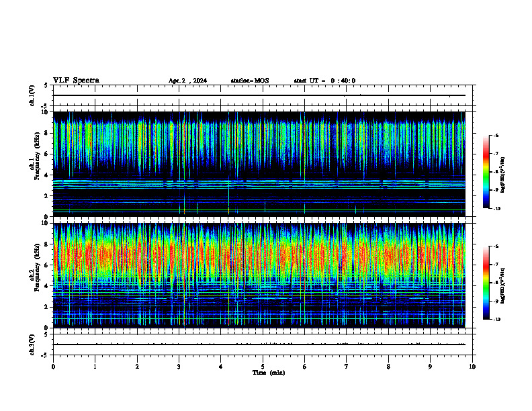Click the "8" kHz tick of ch.1 frequency axis
The height and width of the screenshot is (411, 532).
46,133
